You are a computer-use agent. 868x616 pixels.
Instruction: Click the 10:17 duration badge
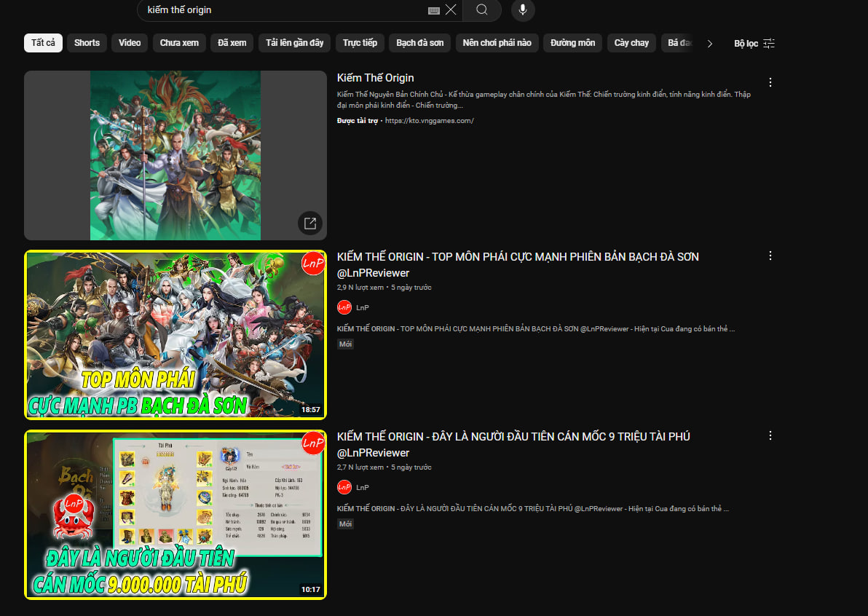(x=310, y=590)
